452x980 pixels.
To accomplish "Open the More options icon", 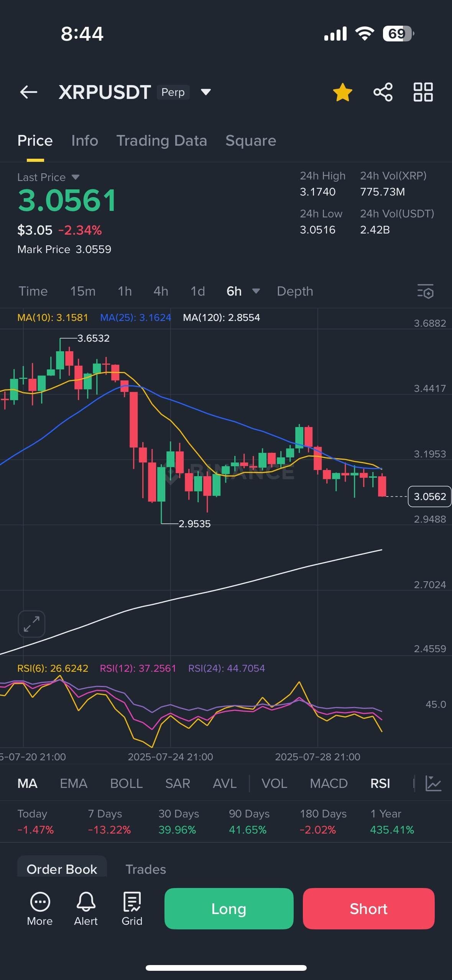I will [40, 908].
